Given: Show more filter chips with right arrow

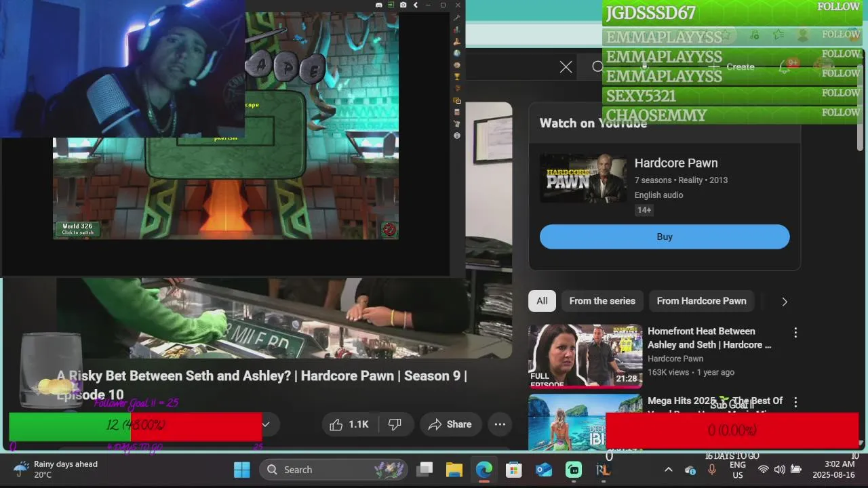Looking at the screenshot, I should pyautogui.click(x=785, y=302).
